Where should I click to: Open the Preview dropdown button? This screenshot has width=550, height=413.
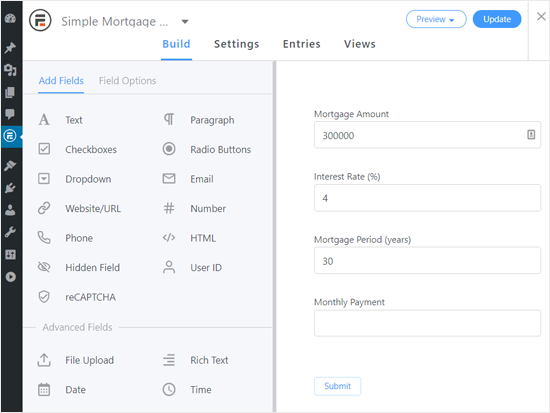click(436, 19)
